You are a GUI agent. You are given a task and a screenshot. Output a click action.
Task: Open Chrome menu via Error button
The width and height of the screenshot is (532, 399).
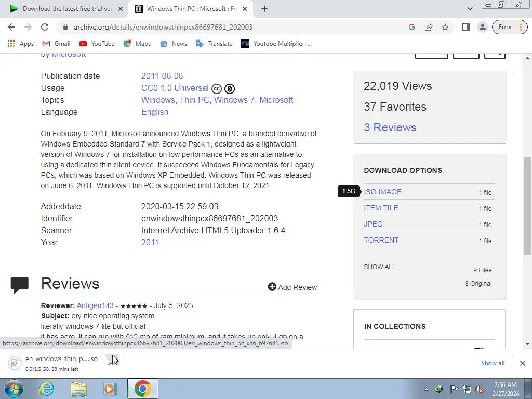(510, 27)
